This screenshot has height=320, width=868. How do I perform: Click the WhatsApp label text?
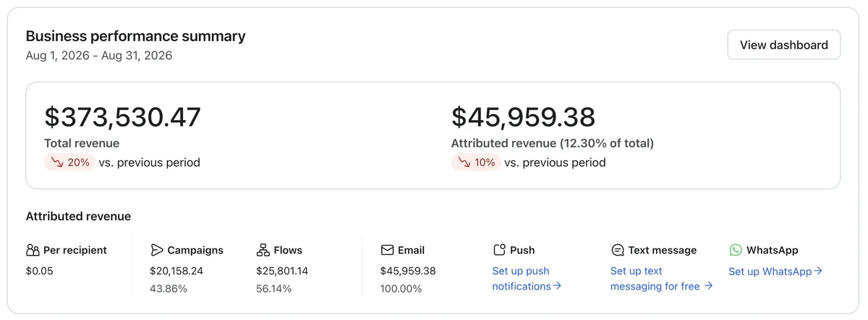773,251
